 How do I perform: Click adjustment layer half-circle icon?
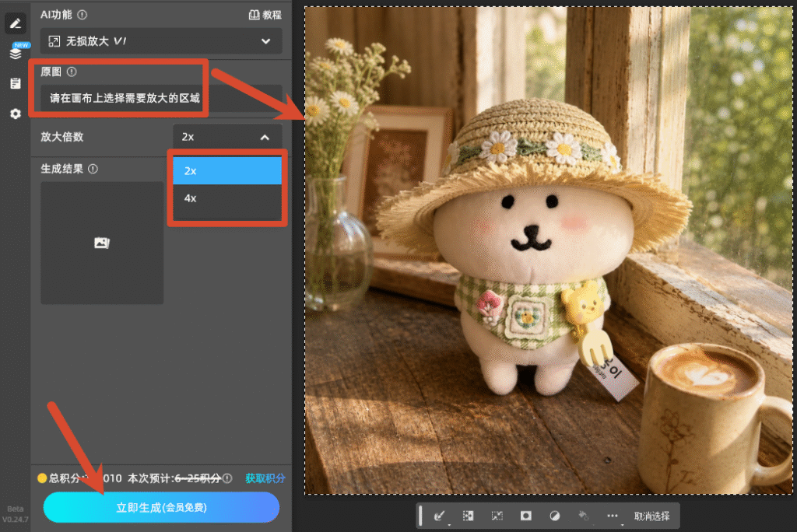point(554,516)
